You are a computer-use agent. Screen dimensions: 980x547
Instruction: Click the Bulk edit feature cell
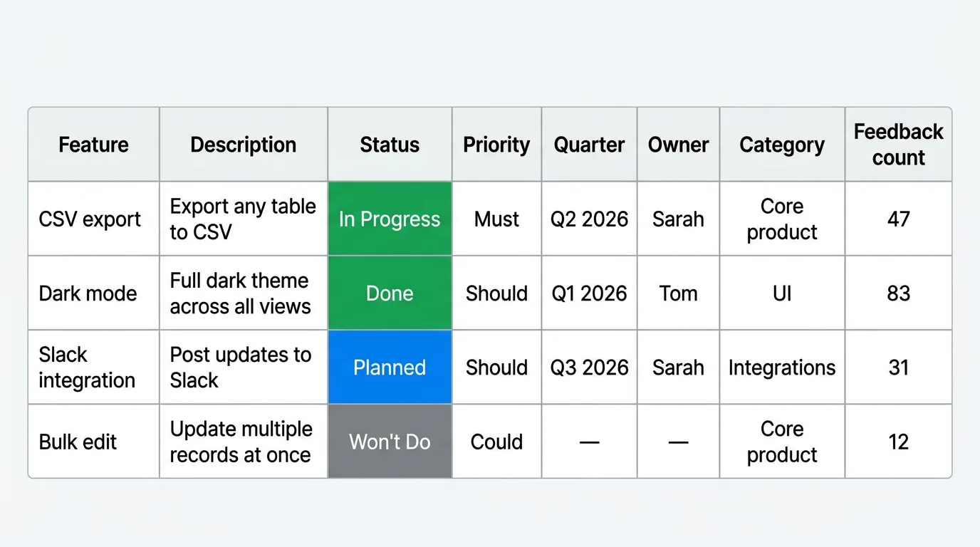point(78,442)
